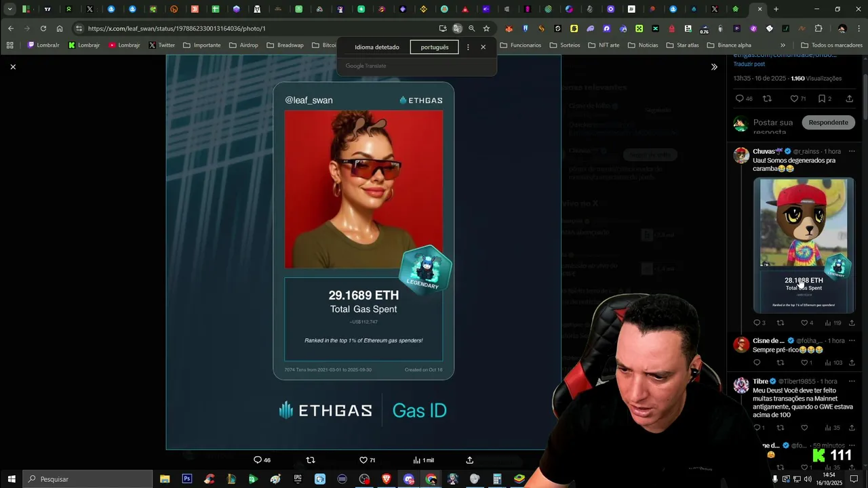Screen dimensions: 868x488
Task: Open the Star atlas bookmarks folder
Action: tap(682, 45)
